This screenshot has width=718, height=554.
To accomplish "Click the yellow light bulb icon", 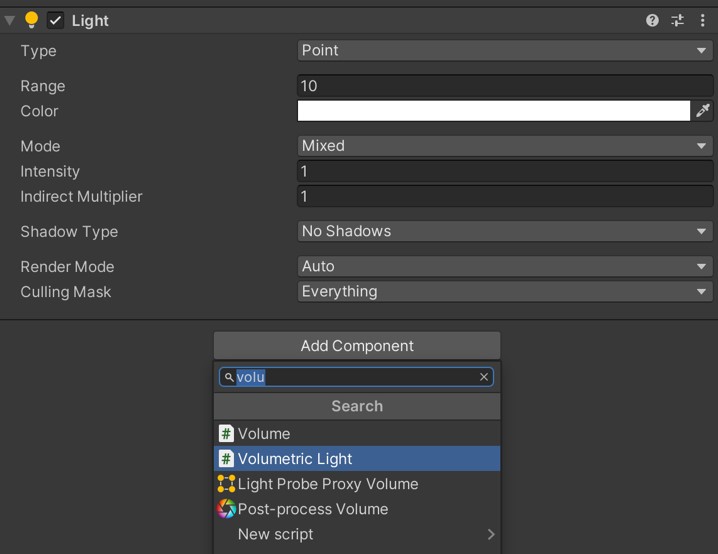I will pos(32,20).
